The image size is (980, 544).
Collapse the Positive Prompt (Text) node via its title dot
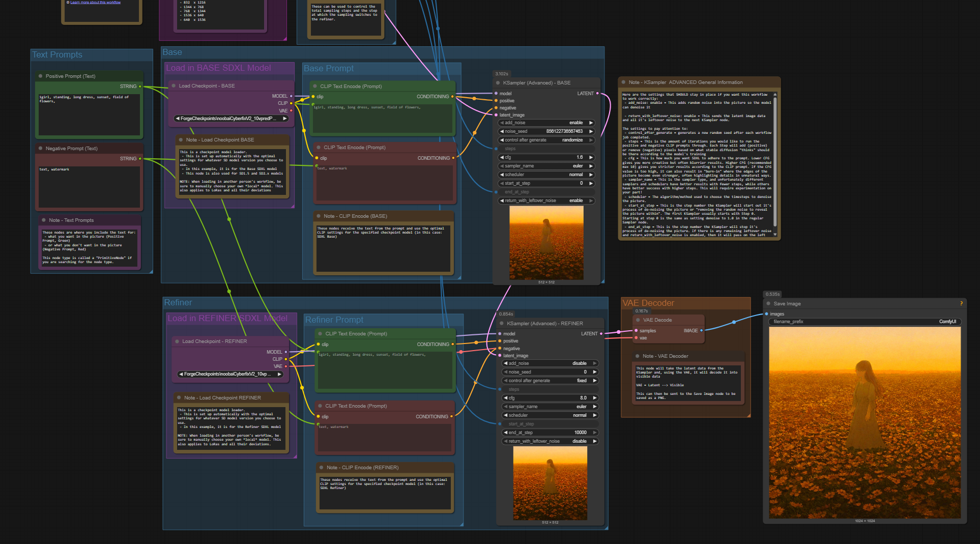tap(40, 76)
